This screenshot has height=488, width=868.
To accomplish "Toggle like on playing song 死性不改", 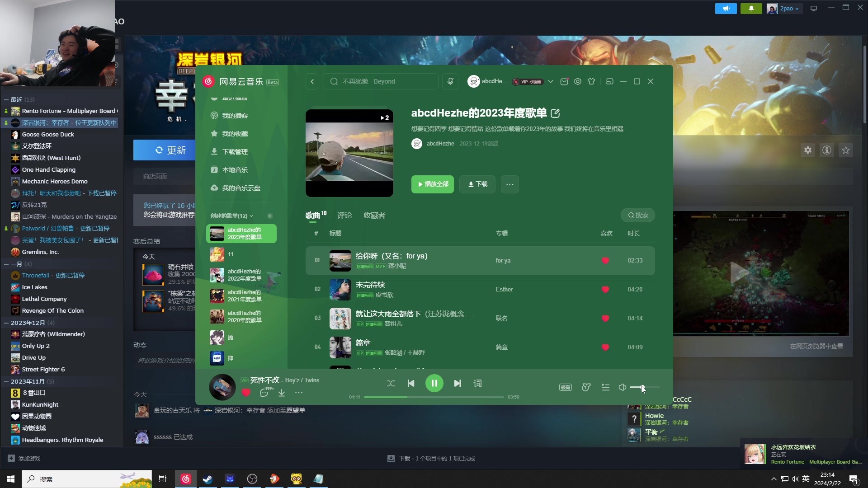I will 246,393.
